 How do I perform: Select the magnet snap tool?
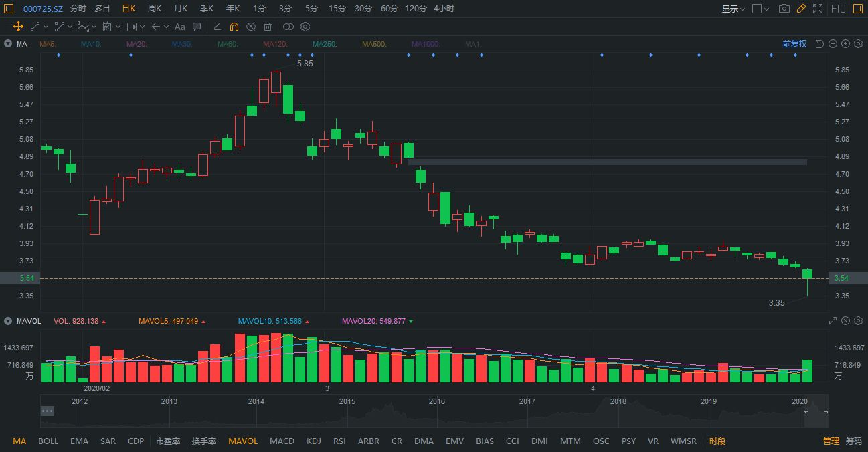[234, 27]
